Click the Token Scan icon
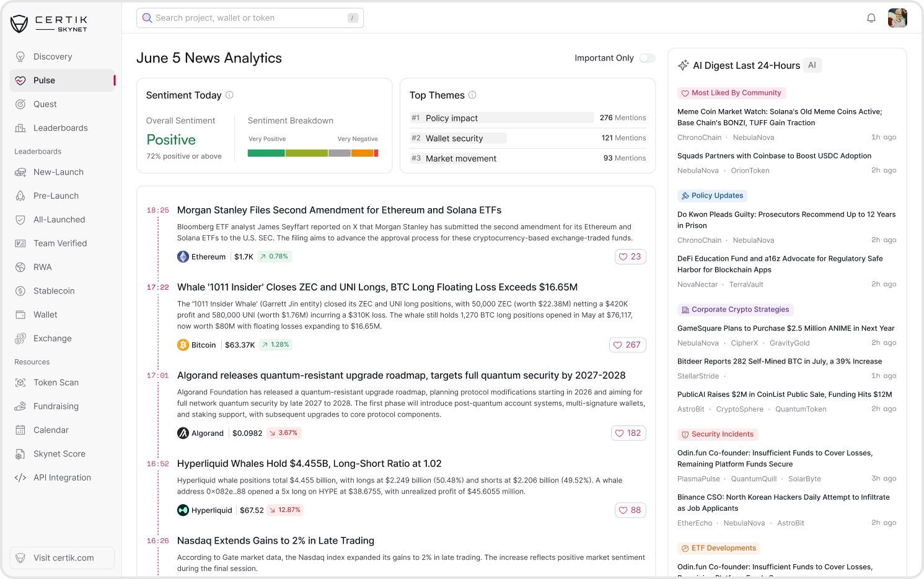 tap(20, 383)
